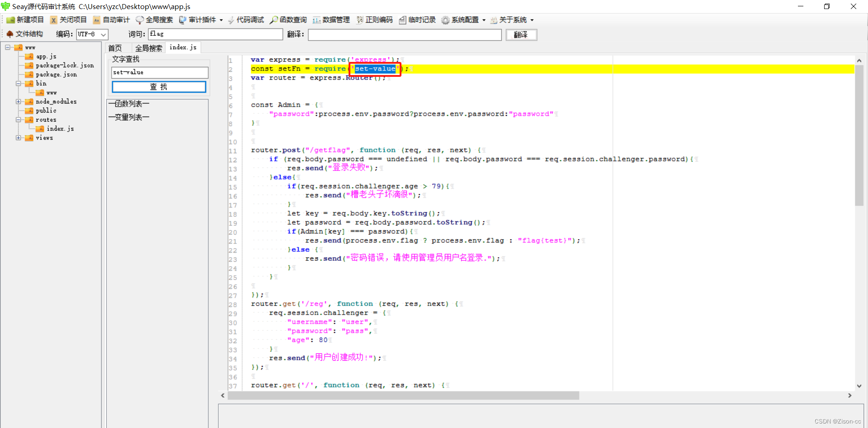Expand the node_modules folder

pyautogui.click(x=18, y=101)
